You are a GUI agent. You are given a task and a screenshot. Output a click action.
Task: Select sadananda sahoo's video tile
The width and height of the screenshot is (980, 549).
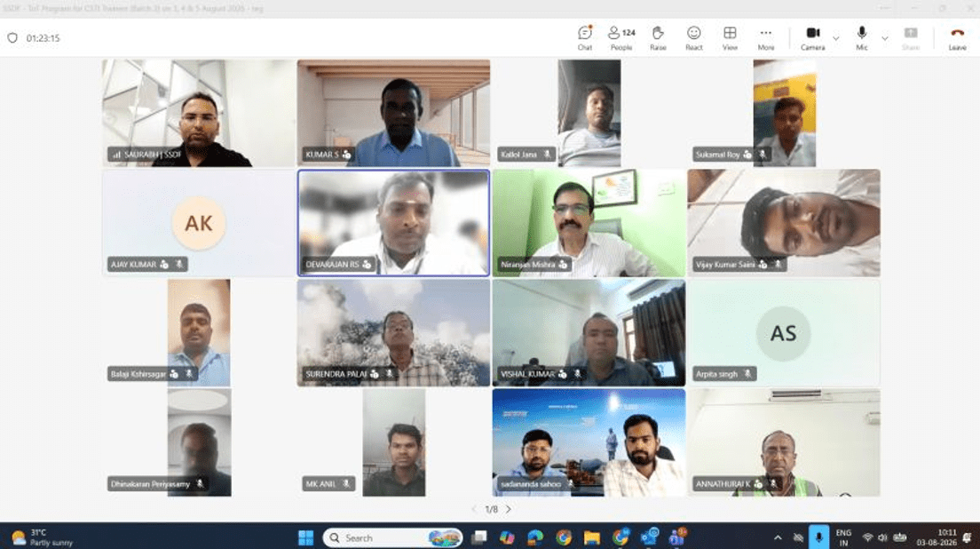coord(589,442)
